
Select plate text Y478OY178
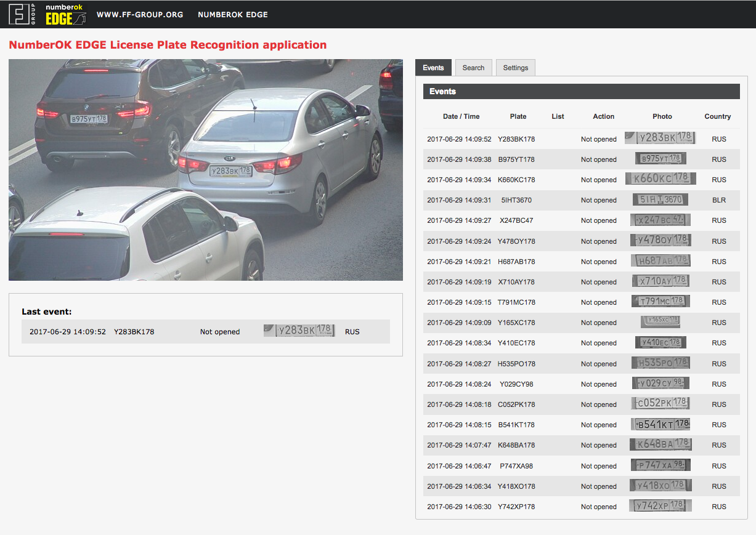(x=516, y=241)
